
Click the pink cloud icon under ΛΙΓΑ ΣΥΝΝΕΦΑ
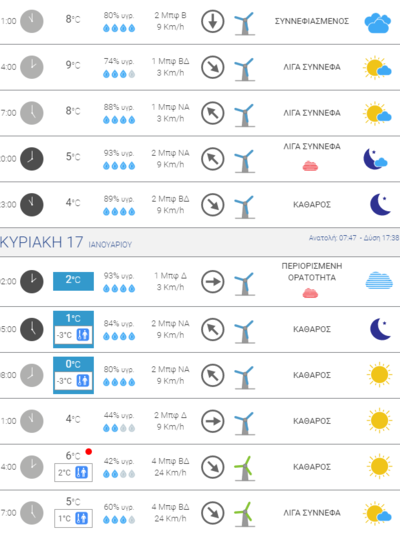click(x=310, y=166)
